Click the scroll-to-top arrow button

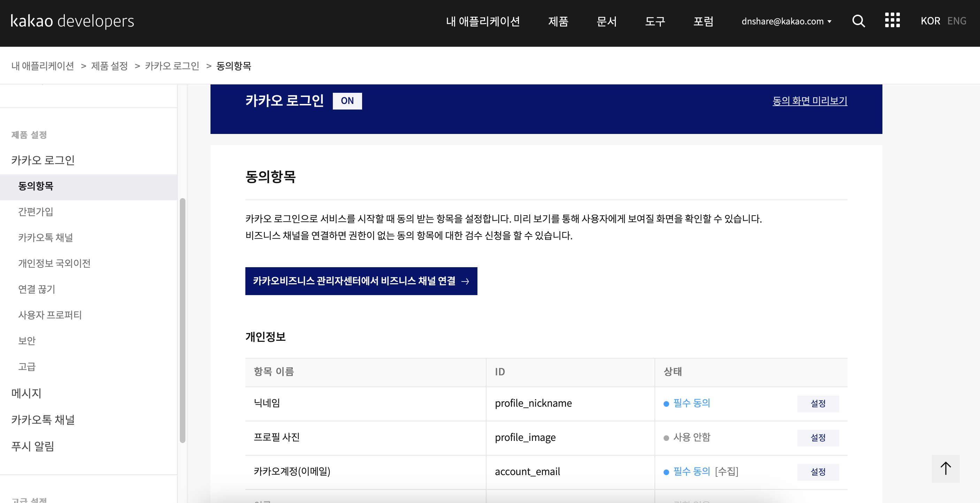tap(945, 468)
